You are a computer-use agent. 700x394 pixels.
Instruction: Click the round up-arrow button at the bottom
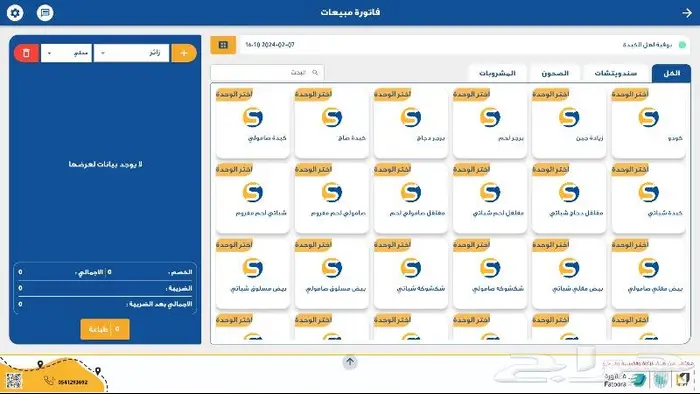350,362
